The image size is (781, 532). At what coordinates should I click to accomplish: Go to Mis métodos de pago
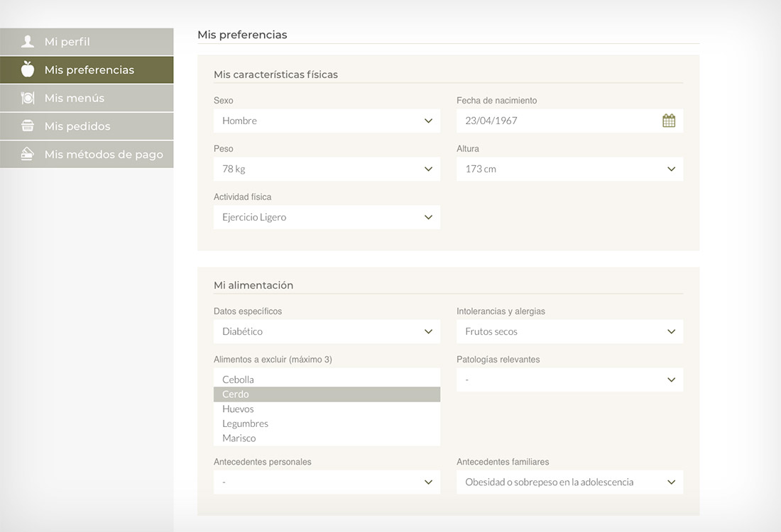click(104, 154)
